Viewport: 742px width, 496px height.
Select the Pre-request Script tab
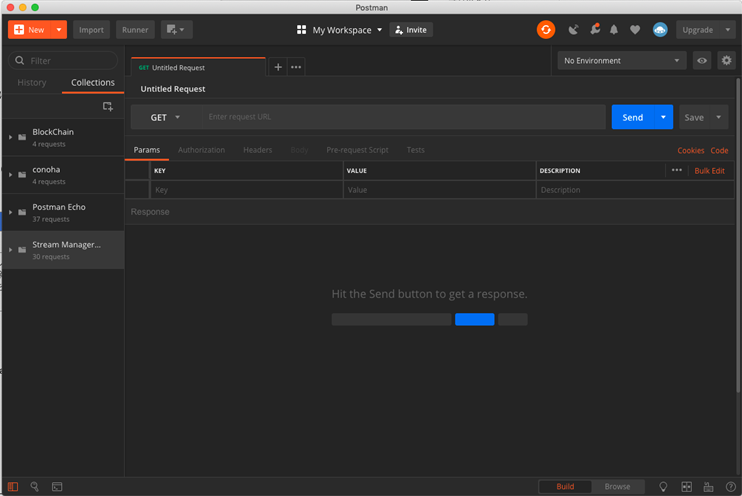(x=357, y=150)
